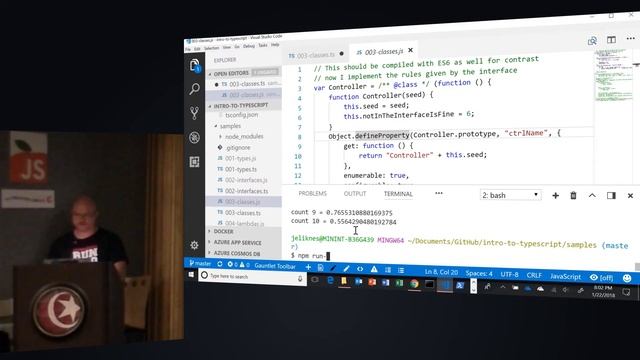
Task: Click the Windows Start button
Action: [x=191, y=275]
